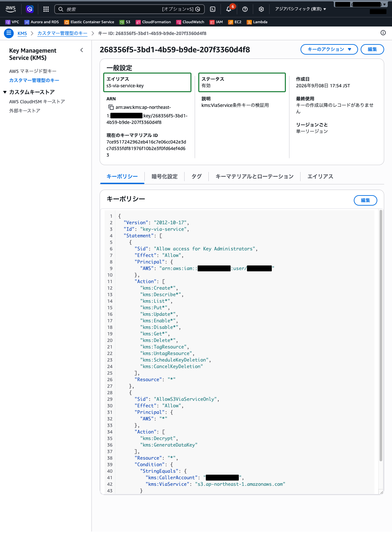The image size is (392, 543).
Task: Open Elastic Container Service shortcut
Action: 89,22
